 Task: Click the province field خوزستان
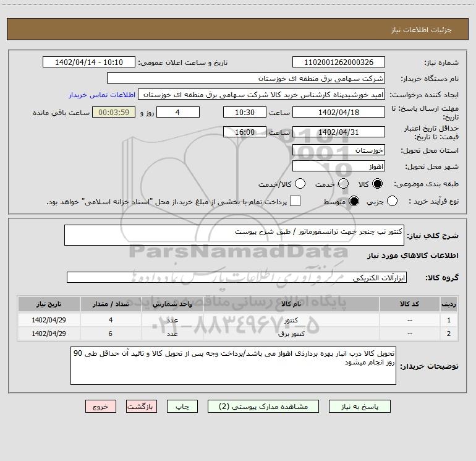[x=339, y=150]
